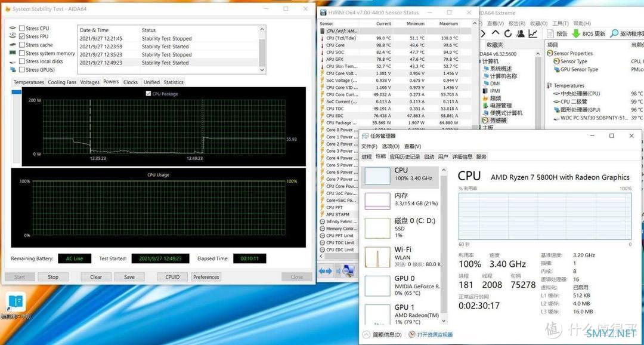Viewport: 644px width, 345px height.
Task: Select GPU 1 AMD Radeon in Task Manager
Action: click(x=401, y=314)
